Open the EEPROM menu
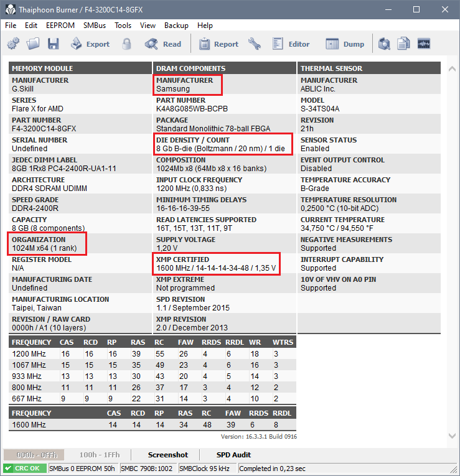The image size is (460, 476). point(60,26)
